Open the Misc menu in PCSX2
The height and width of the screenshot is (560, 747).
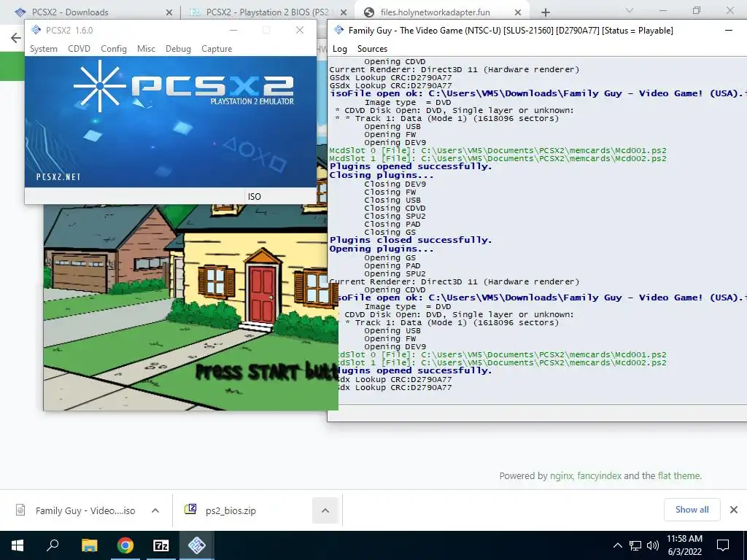click(x=146, y=49)
